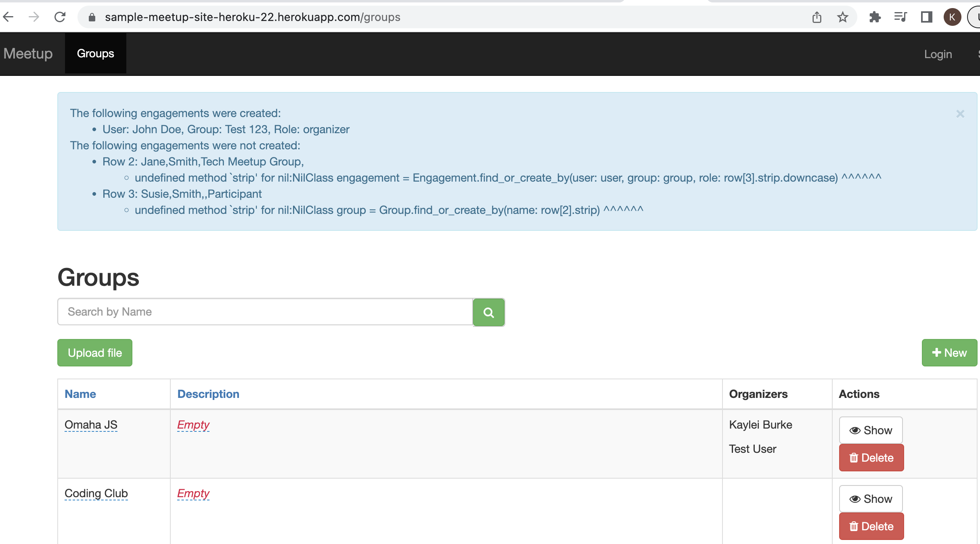Click the Organizers column header
The width and height of the screenshot is (980, 544).
click(x=758, y=394)
